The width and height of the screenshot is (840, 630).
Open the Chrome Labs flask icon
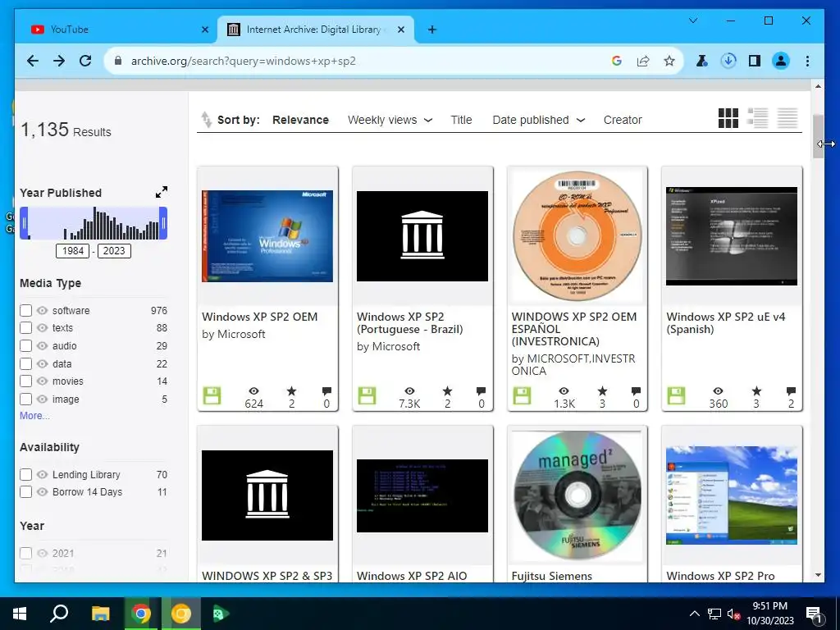tap(702, 61)
